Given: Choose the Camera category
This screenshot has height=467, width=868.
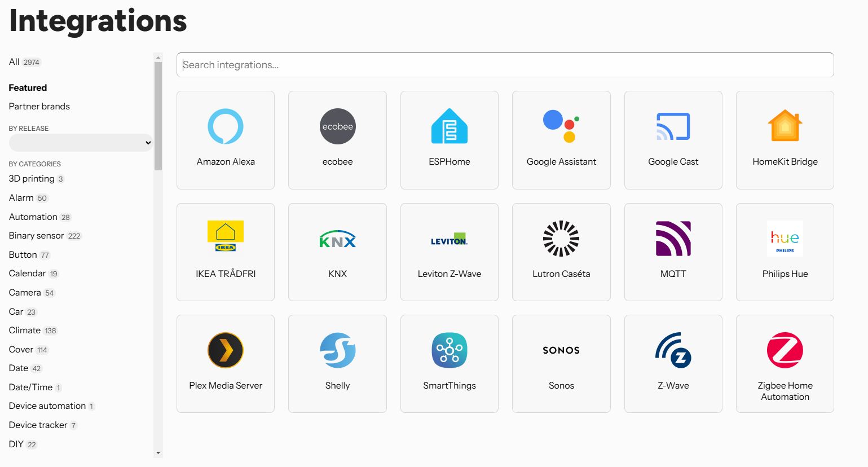Looking at the screenshot, I should [32, 293].
